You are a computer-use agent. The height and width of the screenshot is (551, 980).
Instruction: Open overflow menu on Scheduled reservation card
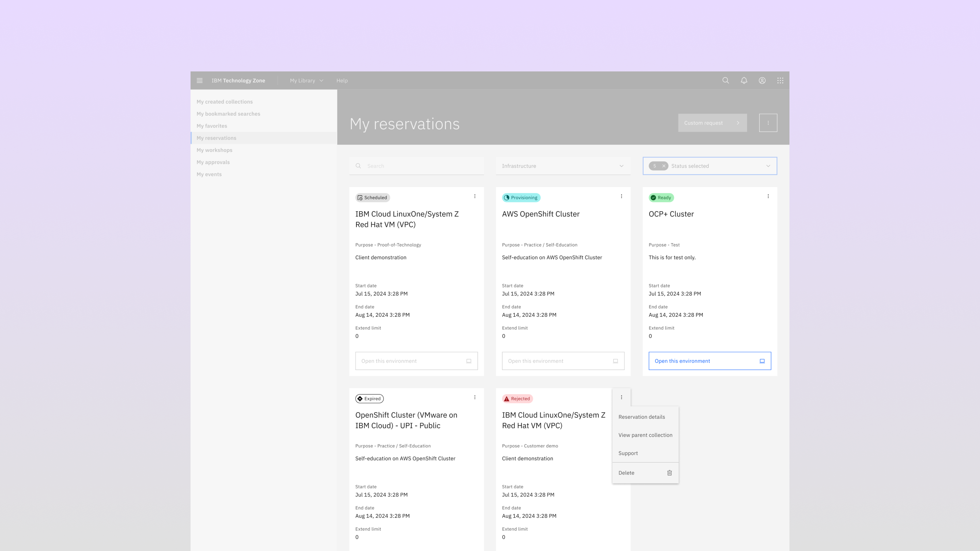point(475,196)
